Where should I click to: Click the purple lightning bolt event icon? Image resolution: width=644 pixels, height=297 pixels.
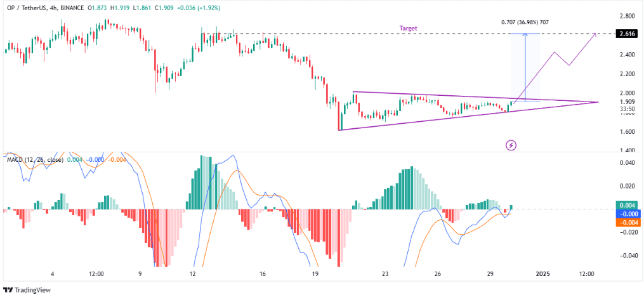coord(512,145)
